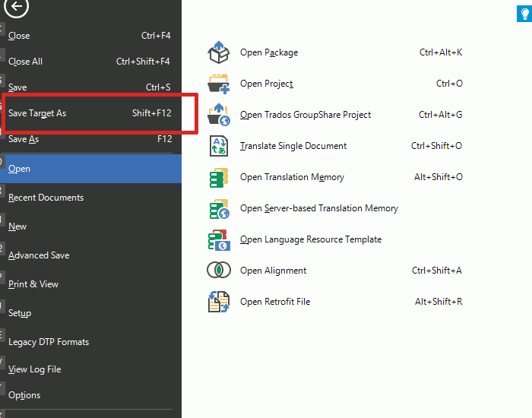This screenshot has height=418, width=532.
Task: Click View Log File entry
Action: coord(34,369)
